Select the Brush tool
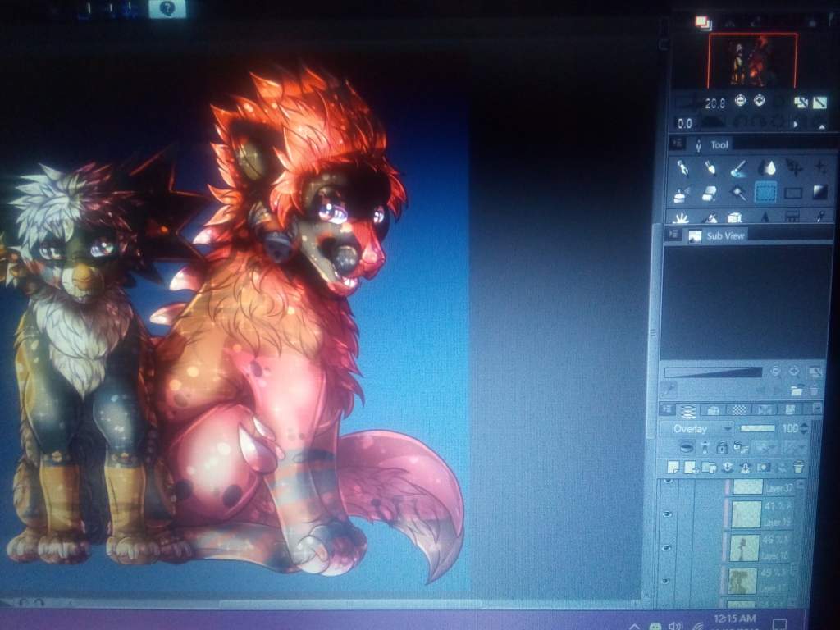Viewport: 840px width, 630px height. (x=738, y=168)
